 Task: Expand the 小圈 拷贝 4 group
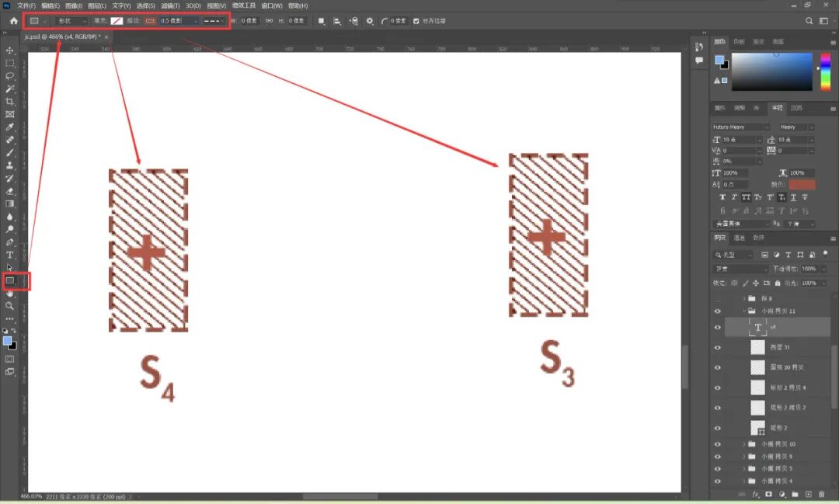click(x=743, y=481)
